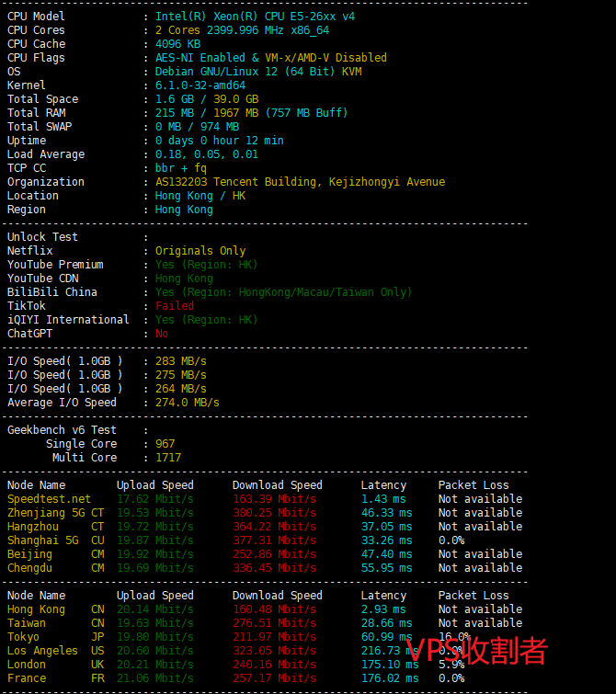Click the kernel version 6.1.0-32-amd64
Image resolution: width=616 pixels, height=694 pixels.
(x=200, y=85)
